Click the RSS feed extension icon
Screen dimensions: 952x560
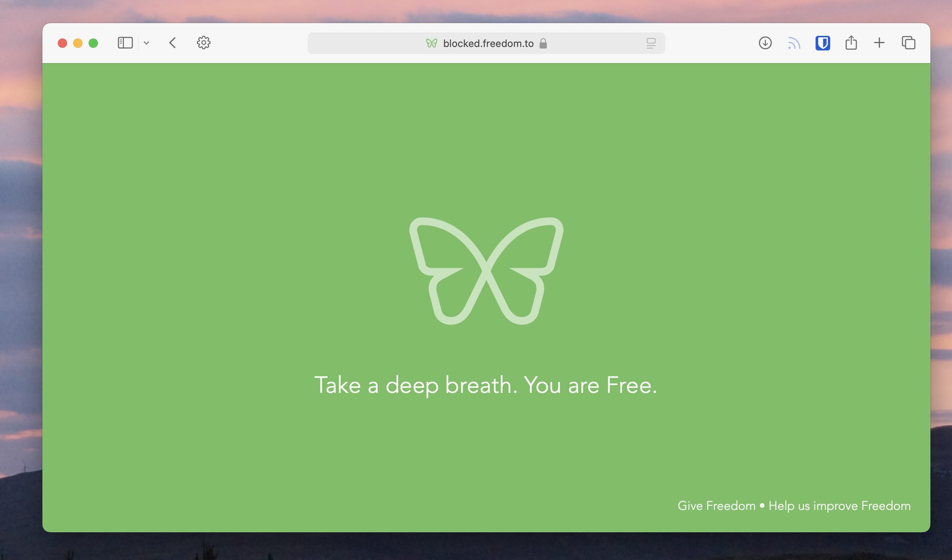pos(794,43)
